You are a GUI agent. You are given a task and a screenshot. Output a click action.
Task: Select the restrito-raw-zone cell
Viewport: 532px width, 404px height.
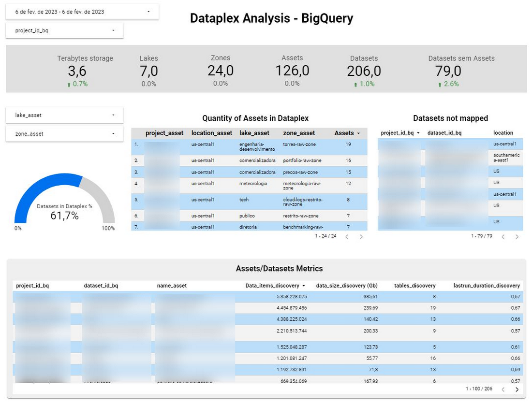click(x=301, y=216)
